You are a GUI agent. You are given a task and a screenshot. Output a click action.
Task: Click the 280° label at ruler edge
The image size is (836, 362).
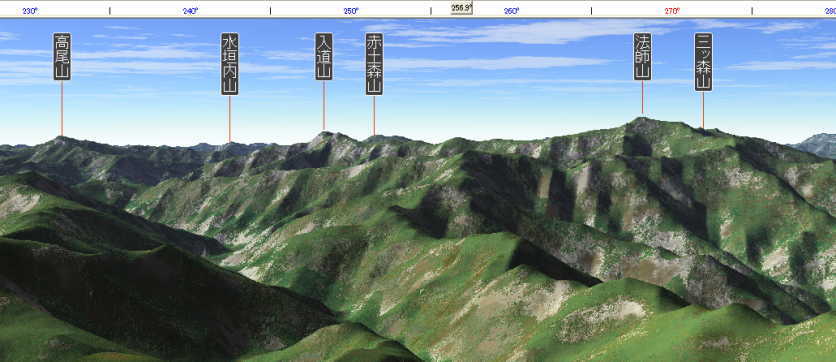pyautogui.click(x=830, y=11)
